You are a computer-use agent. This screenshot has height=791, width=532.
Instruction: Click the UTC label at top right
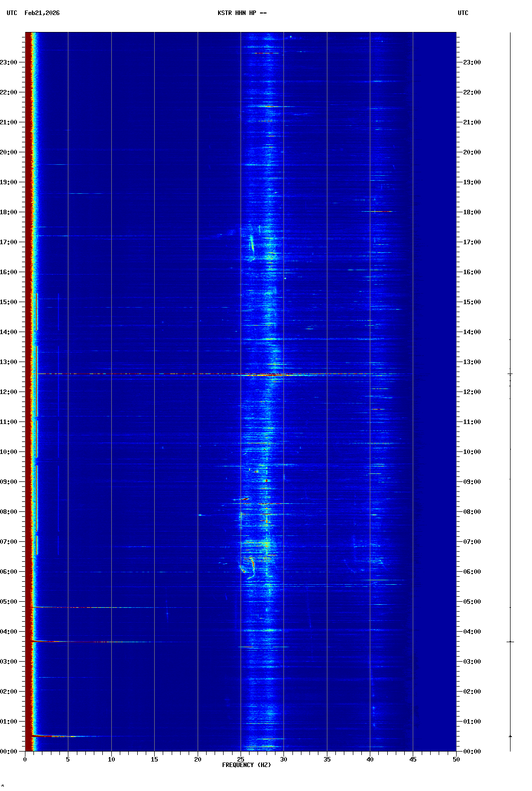[463, 13]
